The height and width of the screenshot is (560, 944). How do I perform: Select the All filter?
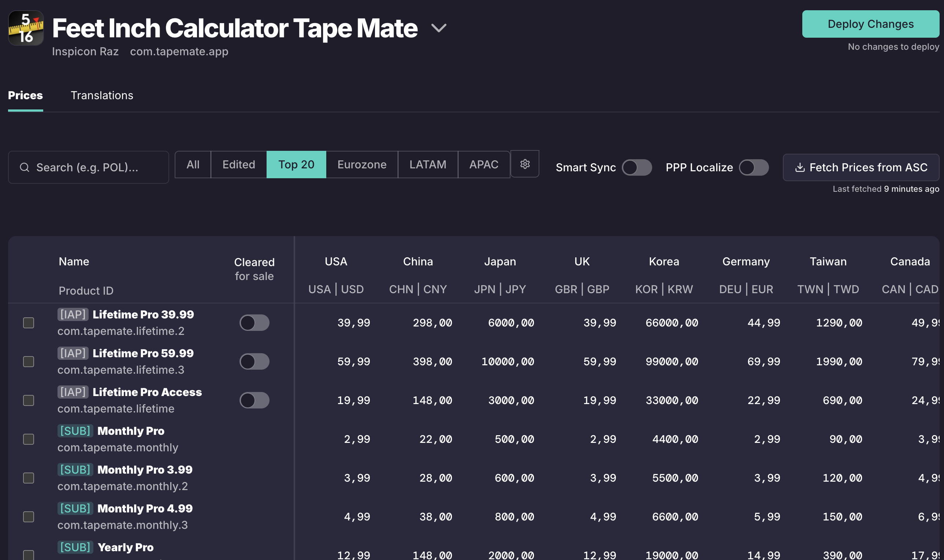pos(193,165)
